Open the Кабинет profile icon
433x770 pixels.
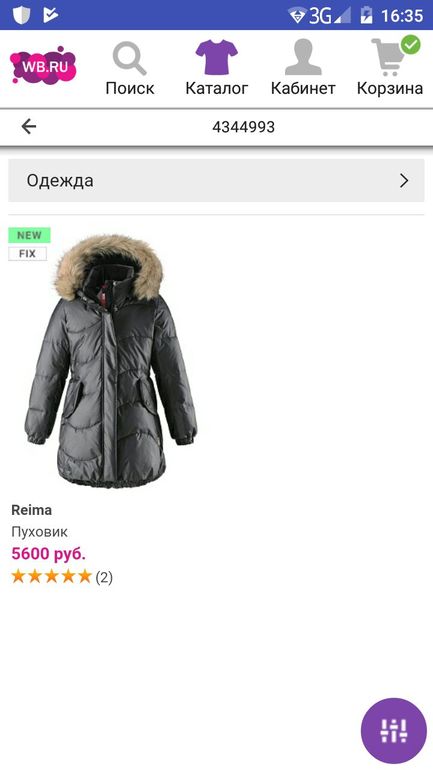click(303, 57)
